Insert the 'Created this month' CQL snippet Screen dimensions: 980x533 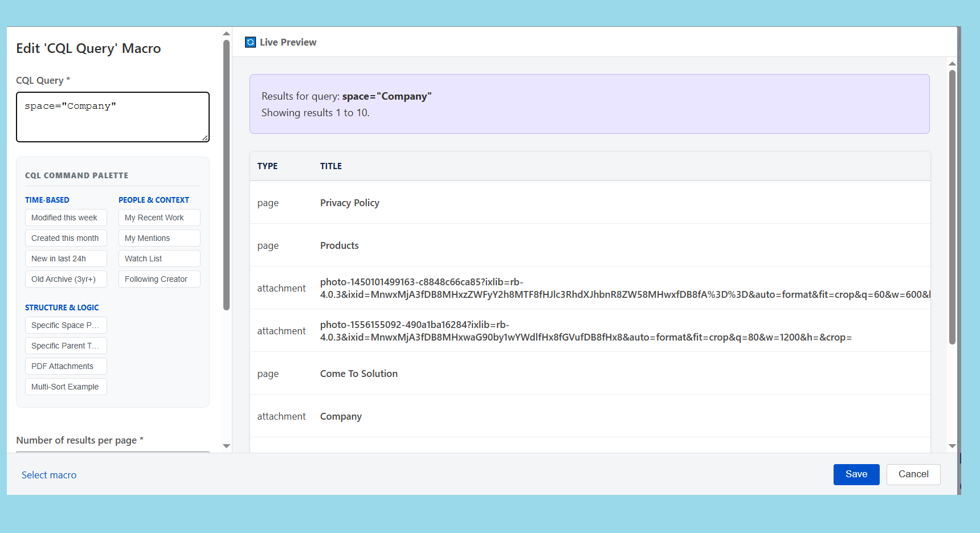[66, 238]
